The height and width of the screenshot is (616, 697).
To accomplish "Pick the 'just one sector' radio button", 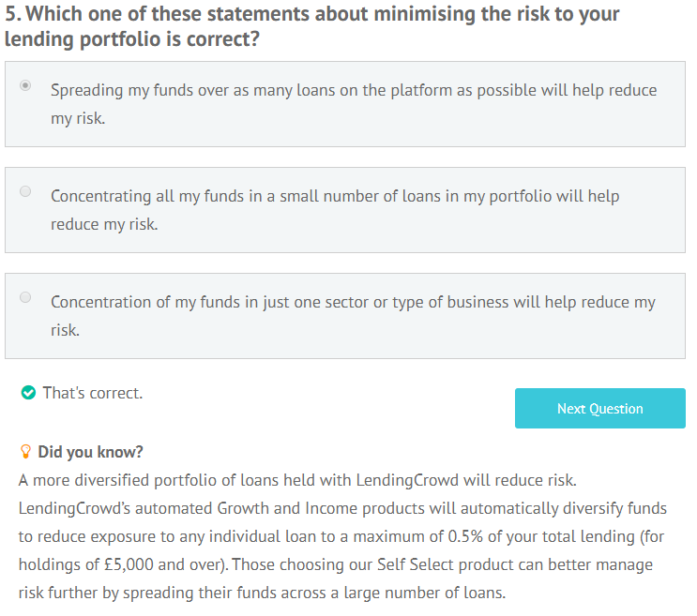I will pos(25,297).
